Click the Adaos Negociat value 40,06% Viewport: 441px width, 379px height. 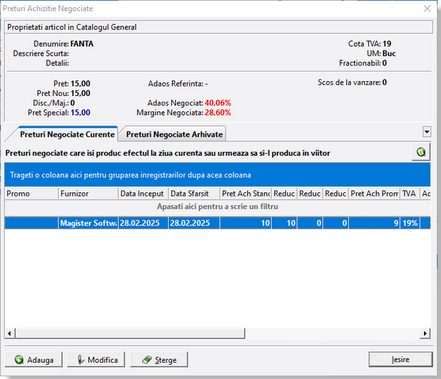[x=218, y=103]
